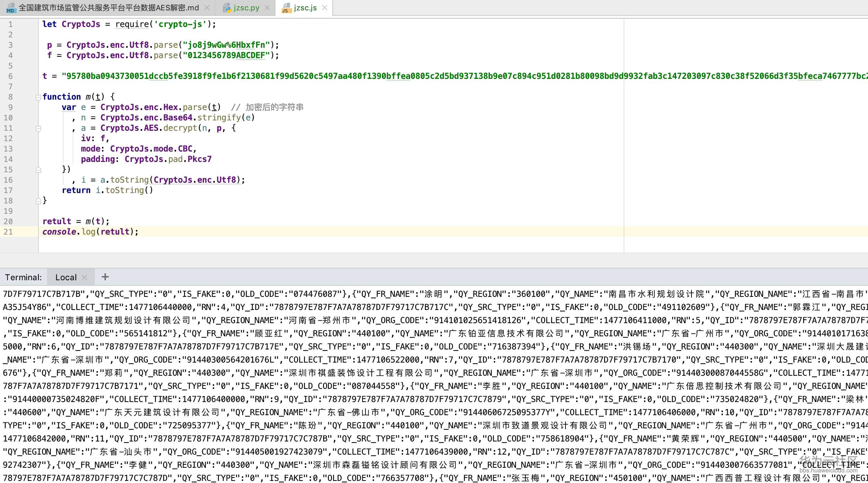The image size is (868, 483).
Task: Switch to the jzsc.py tab
Action: pos(246,7)
